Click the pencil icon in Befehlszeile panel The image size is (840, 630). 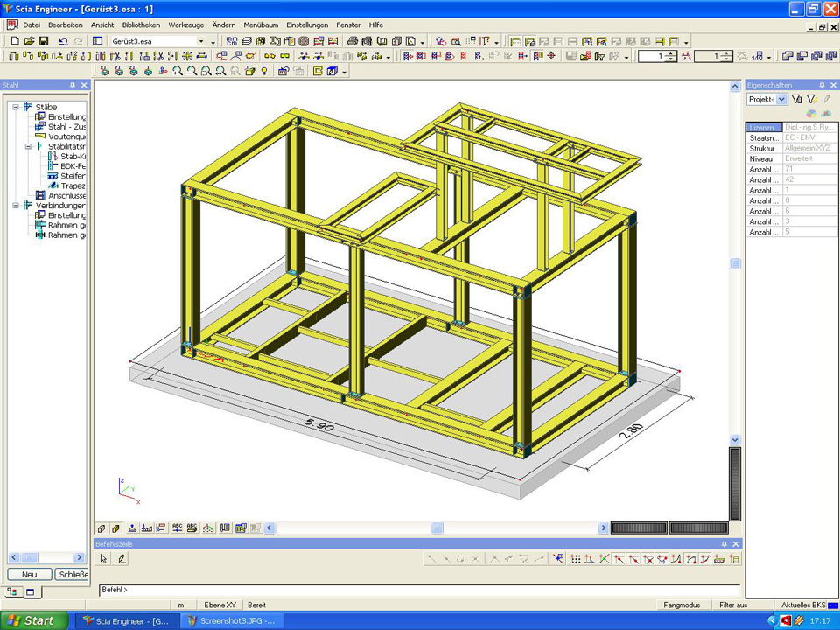click(121, 558)
